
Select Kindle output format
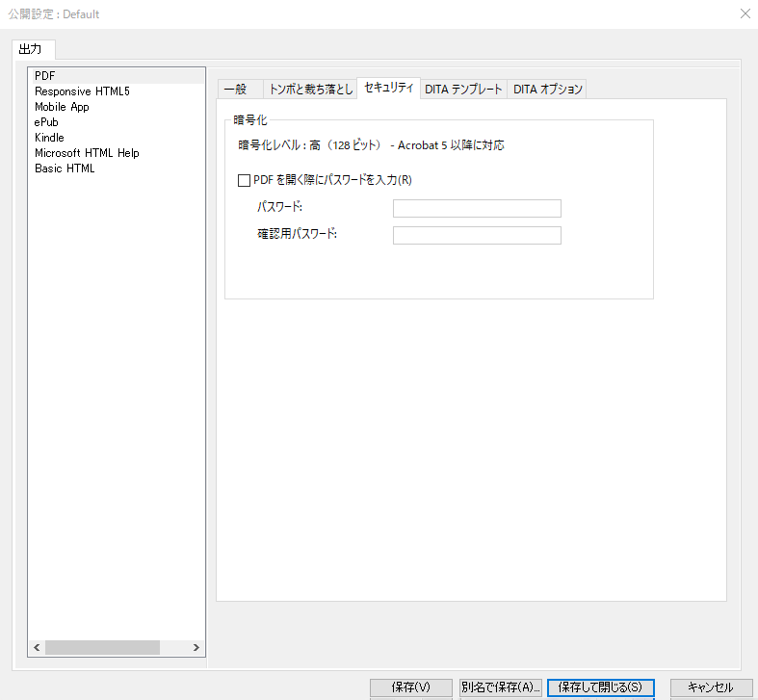[49, 138]
